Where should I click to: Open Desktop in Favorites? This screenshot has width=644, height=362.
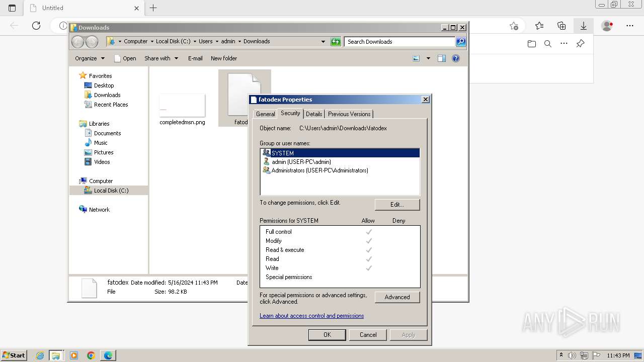pyautogui.click(x=104, y=85)
